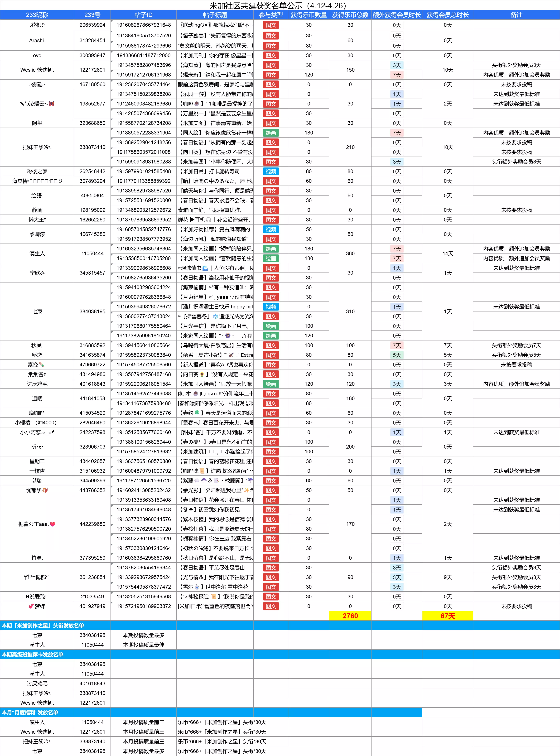Click the red heart after 栀酱公主aaa
Image resolution: width=560 pixels, height=756 pixels.
coord(53,524)
